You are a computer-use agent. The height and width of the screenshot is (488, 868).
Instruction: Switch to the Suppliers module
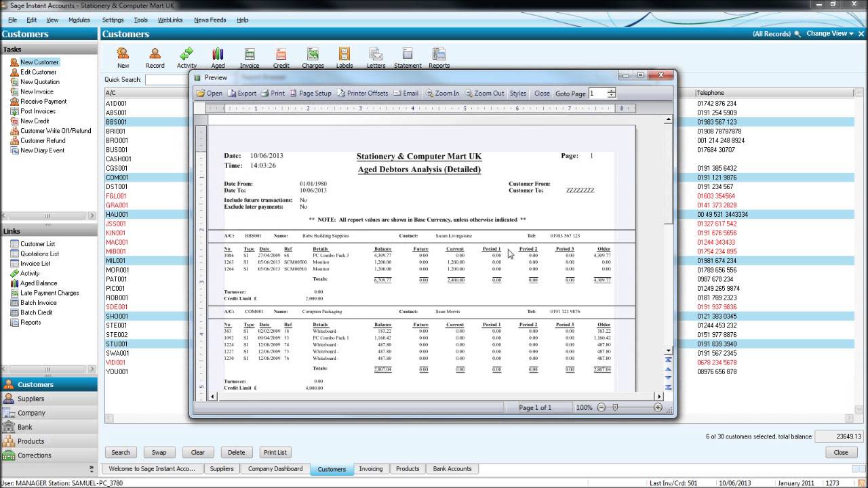coord(49,399)
